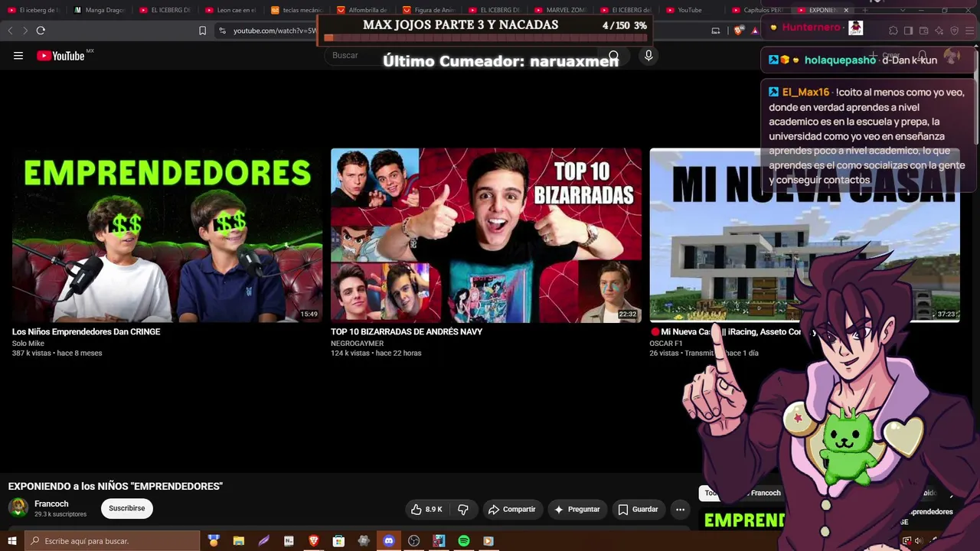Open TOP 10 BIZARRADAS thumbnail
Image resolution: width=980 pixels, height=551 pixels.
coord(486,235)
